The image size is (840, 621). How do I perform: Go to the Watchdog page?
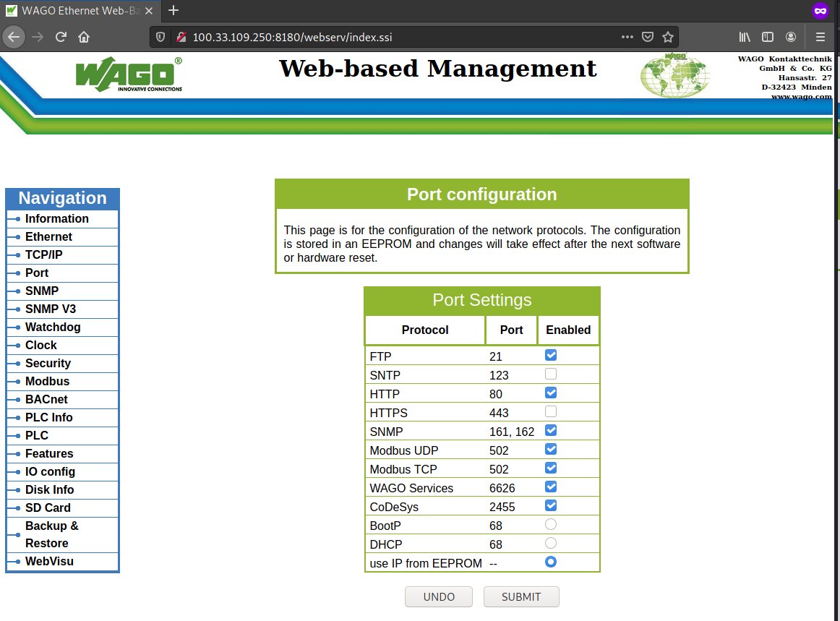click(x=53, y=327)
